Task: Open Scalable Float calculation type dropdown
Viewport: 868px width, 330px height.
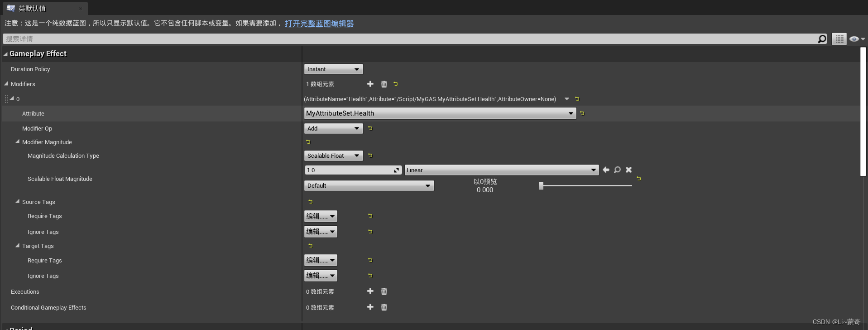Action: (x=333, y=155)
